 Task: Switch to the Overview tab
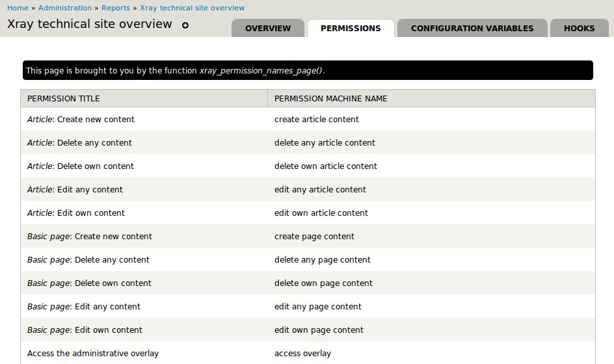pos(268,28)
